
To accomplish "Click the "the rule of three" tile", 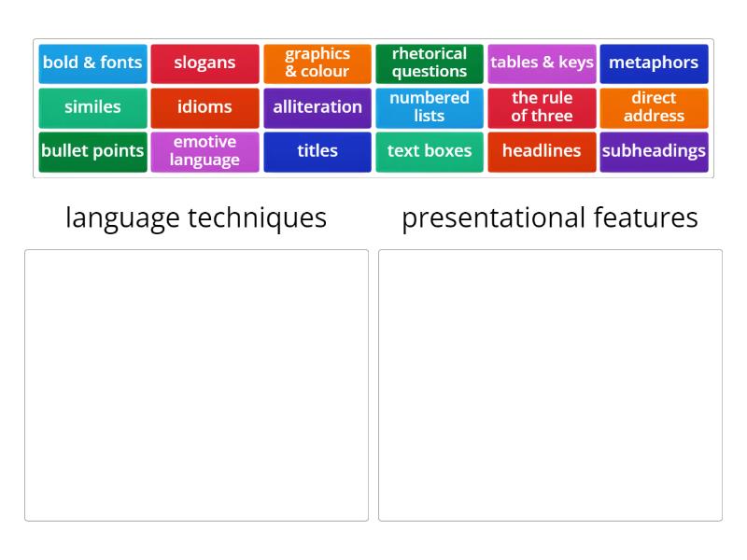I will pos(542,107).
